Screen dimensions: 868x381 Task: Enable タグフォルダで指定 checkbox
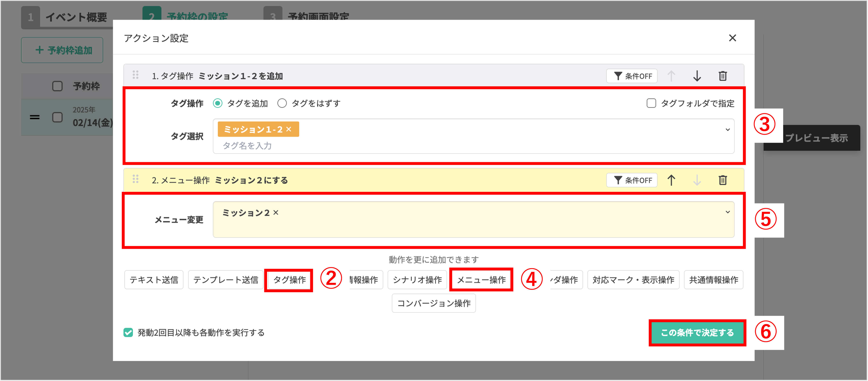click(x=651, y=103)
